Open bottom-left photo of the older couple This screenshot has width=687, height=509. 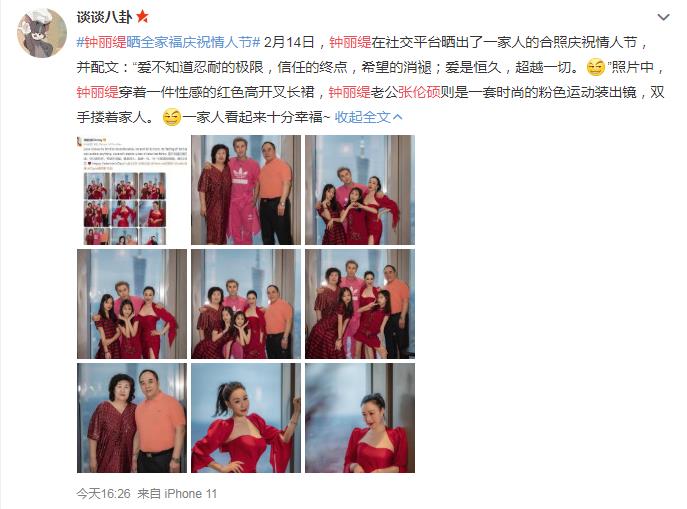click(132, 417)
